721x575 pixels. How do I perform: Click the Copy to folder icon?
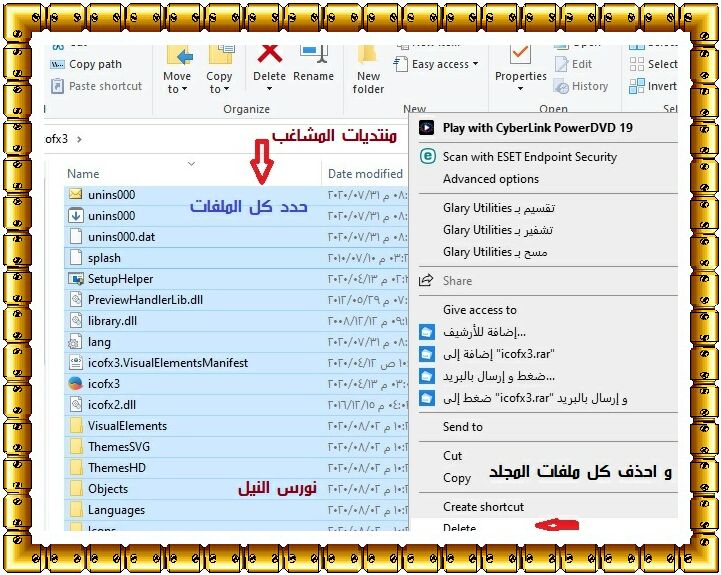(x=219, y=56)
